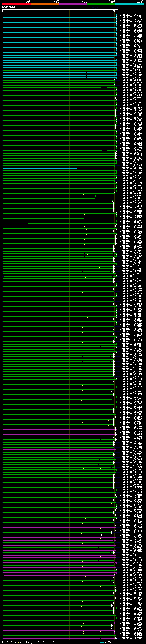This screenshot has width=146, height=644.
Task: Click the query name BP030800
Action: coord(8,8)
